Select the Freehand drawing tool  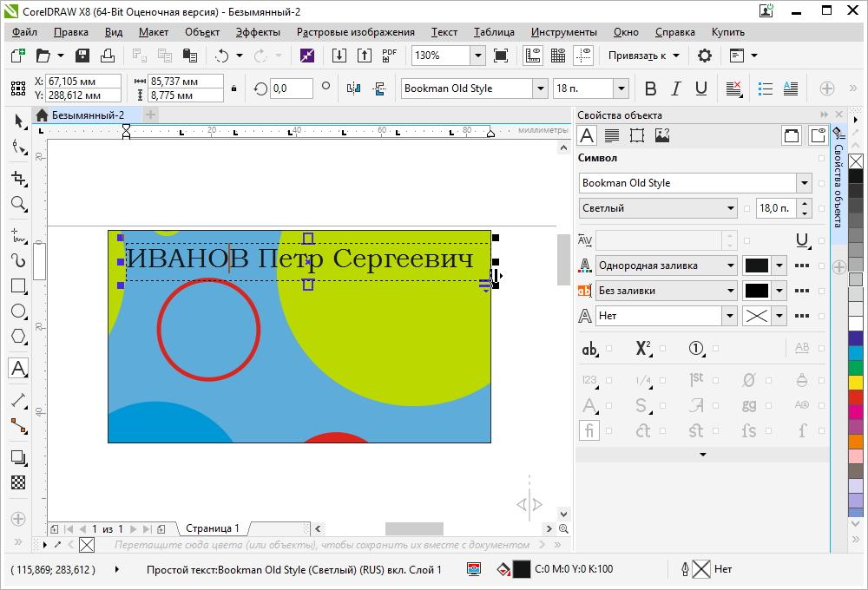[19, 236]
